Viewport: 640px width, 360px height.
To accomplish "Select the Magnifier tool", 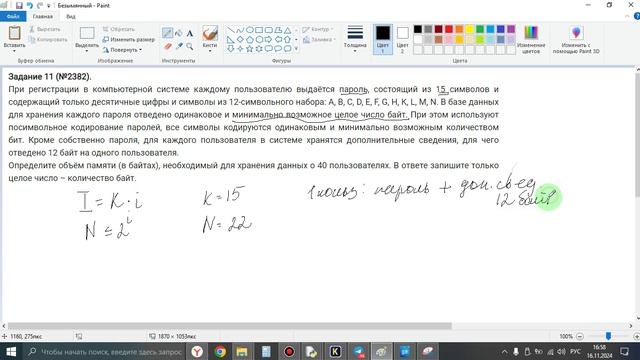I will pos(190,47).
